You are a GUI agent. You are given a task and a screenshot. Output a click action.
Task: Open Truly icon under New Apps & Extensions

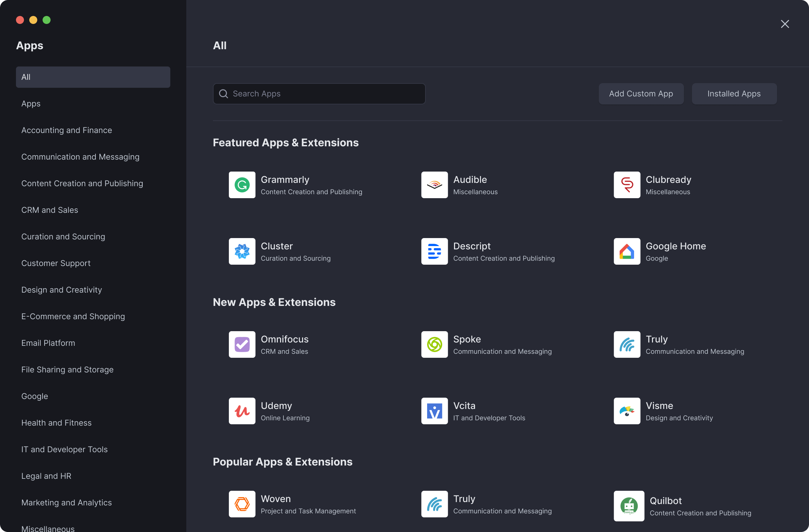click(x=627, y=344)
